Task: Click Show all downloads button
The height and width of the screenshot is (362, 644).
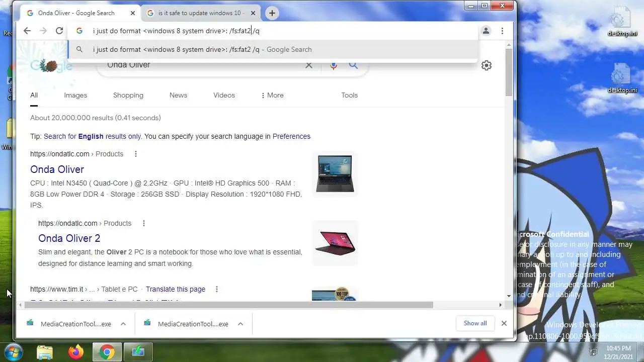Action: tap(475, 323)
